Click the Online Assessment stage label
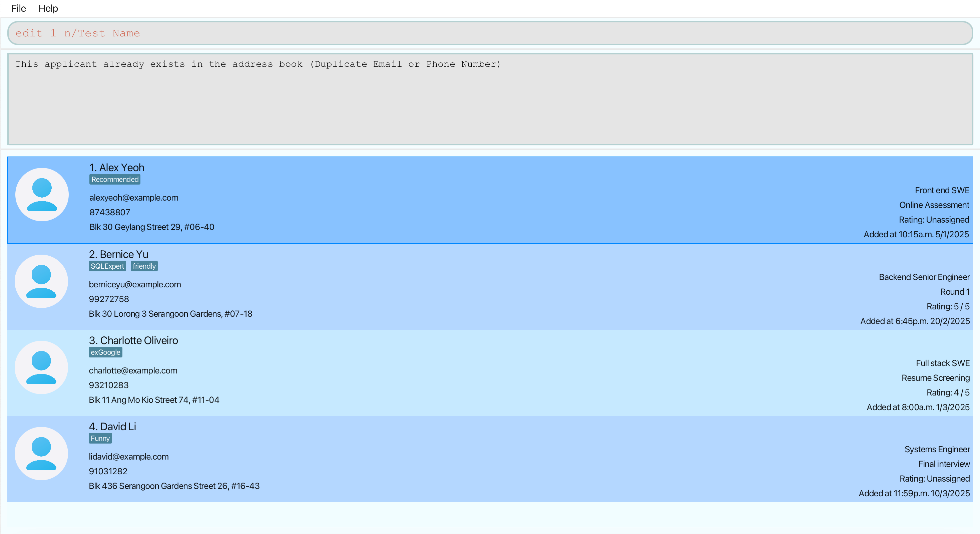This screenshot has width=980, height=534. [x=934, y=205]
